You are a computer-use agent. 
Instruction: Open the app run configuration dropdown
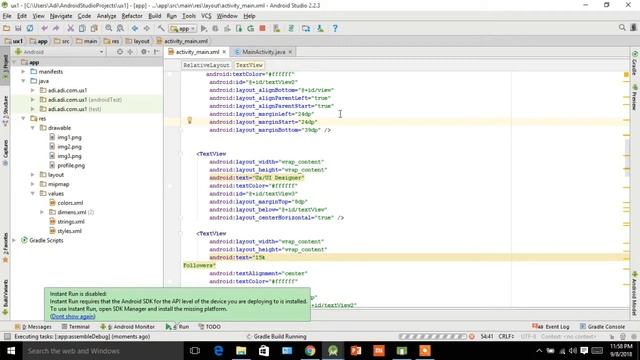183,29
